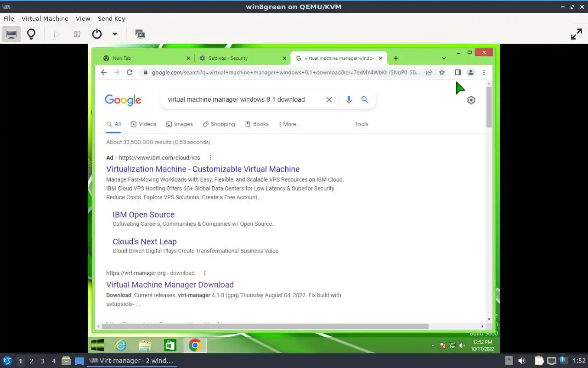Image resolution: width=588 pixels, height=368 pixels.
Task: Start voice search with microphone
Action: click(x=349, y=99)
